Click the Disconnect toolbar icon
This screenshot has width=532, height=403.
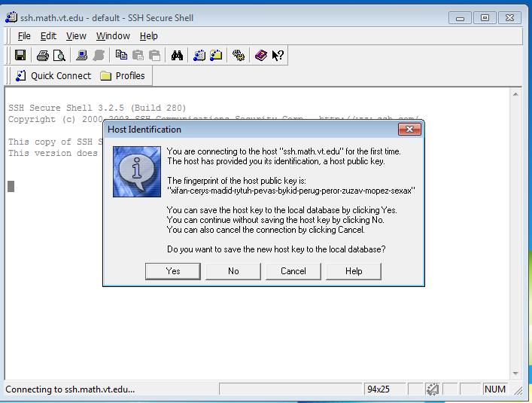tap(99, 55)
